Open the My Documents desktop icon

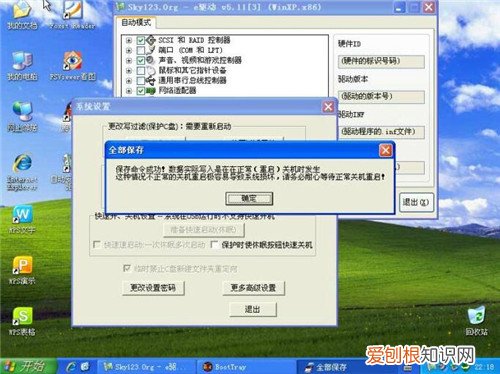[x=22, y=15]
